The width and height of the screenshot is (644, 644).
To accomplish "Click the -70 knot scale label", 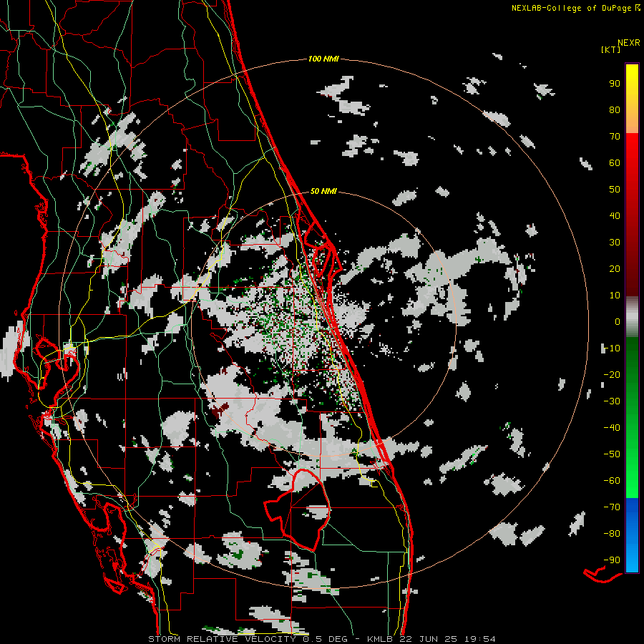I will [x=612, y=507].
